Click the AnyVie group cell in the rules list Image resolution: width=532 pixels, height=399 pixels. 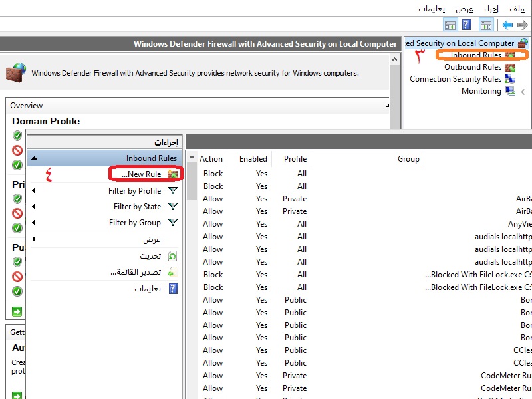tap(520, 224)
